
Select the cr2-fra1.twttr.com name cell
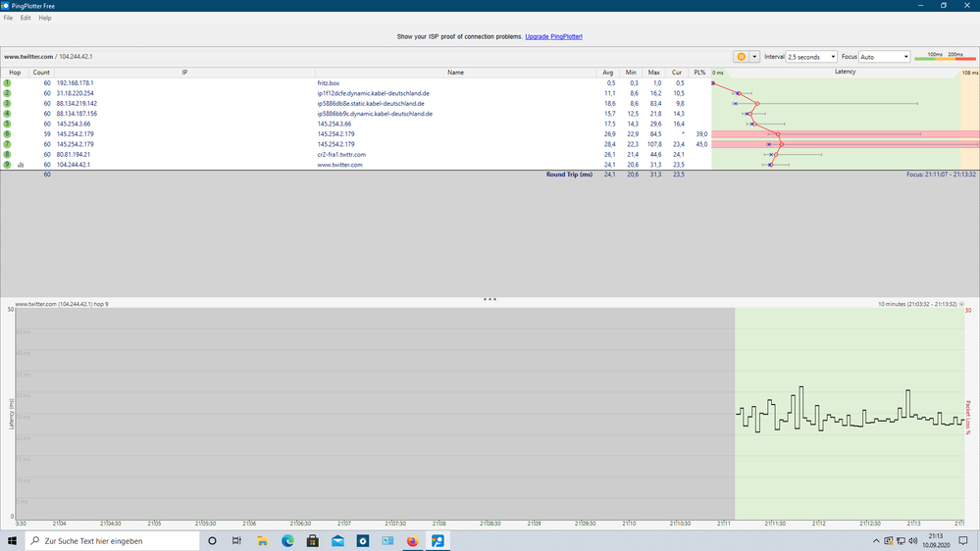341,154
